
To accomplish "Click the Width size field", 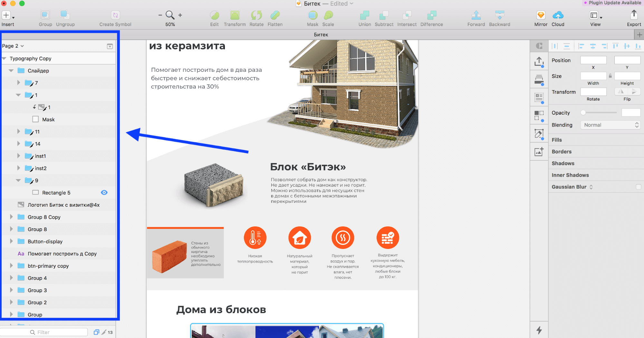I will point(593,76).
